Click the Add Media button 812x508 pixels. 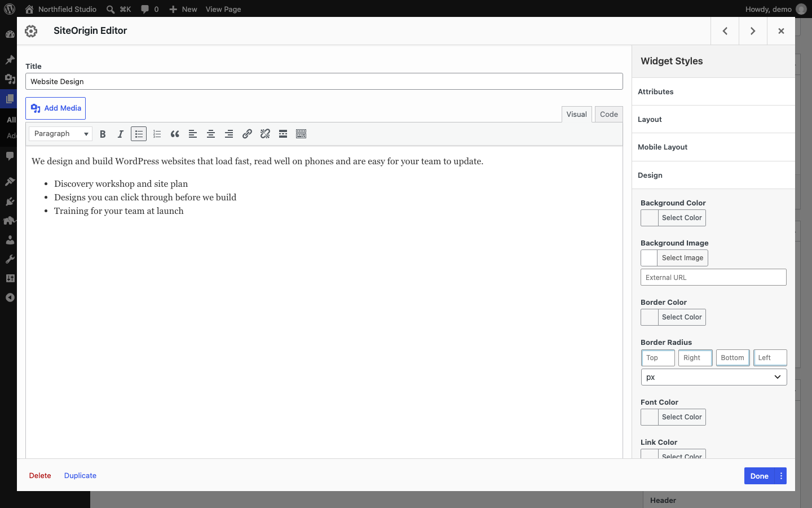[x=55, y=108]
